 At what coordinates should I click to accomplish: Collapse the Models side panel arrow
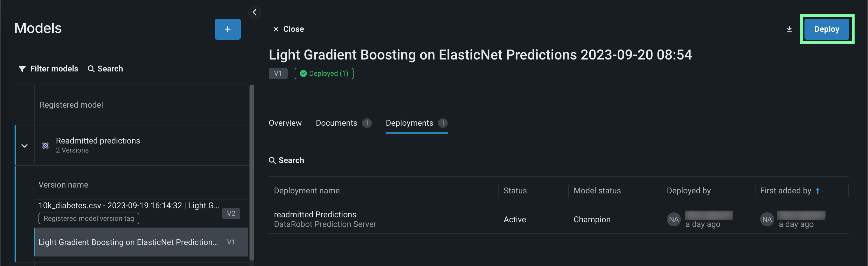coord(254,13)
